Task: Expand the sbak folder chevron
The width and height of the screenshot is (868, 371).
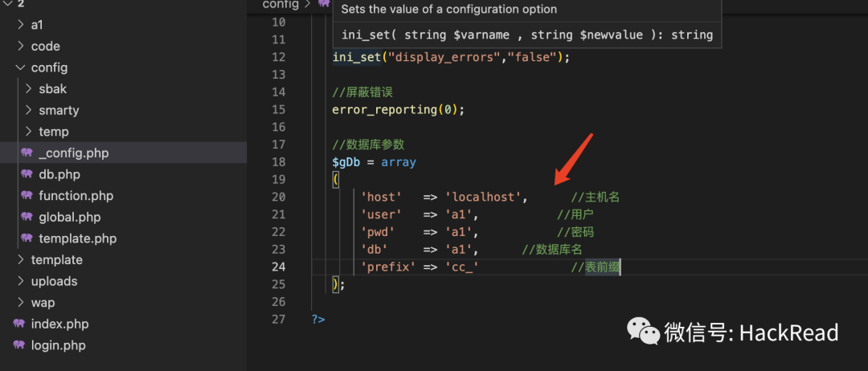Action: coord(29,88)
